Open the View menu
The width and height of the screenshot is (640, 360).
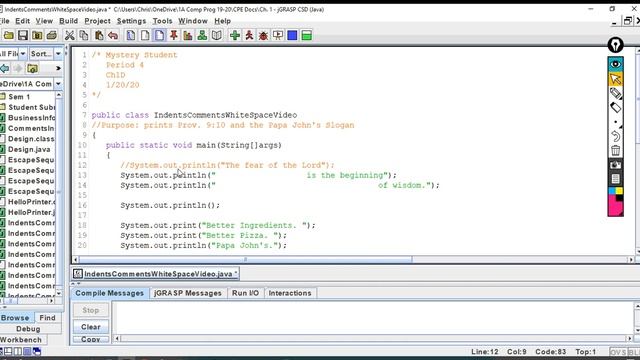[44, 21]
